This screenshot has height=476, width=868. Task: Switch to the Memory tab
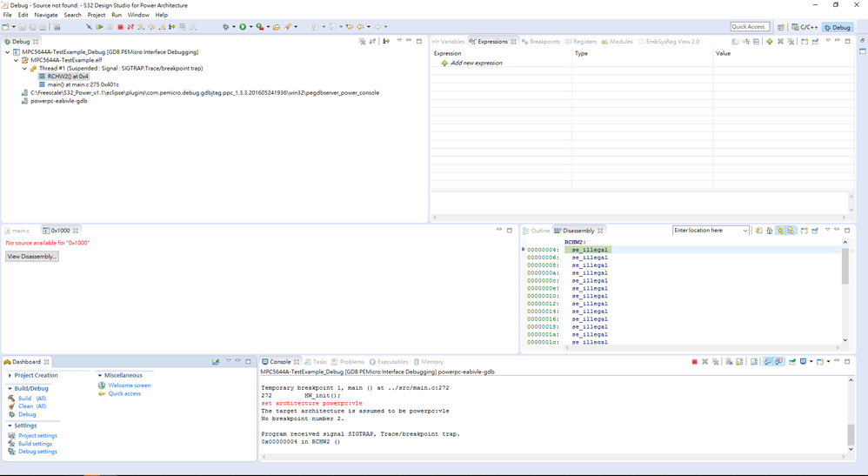click(429, 362)
